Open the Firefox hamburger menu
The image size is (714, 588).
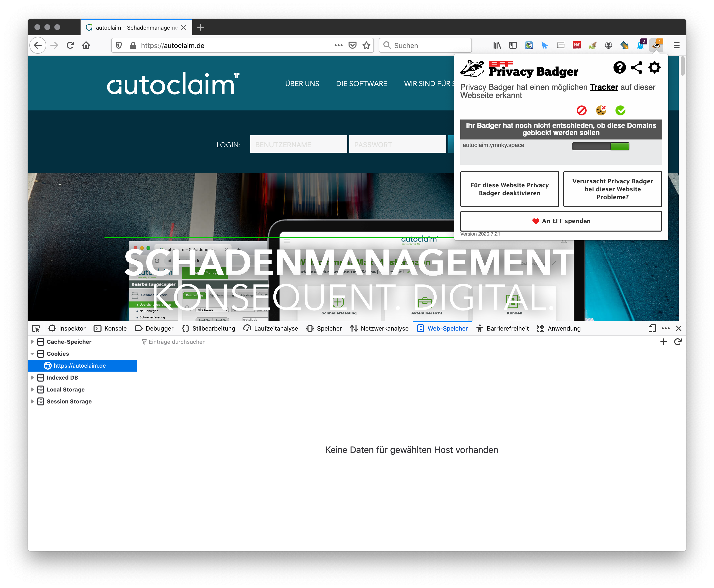point(676,45)
